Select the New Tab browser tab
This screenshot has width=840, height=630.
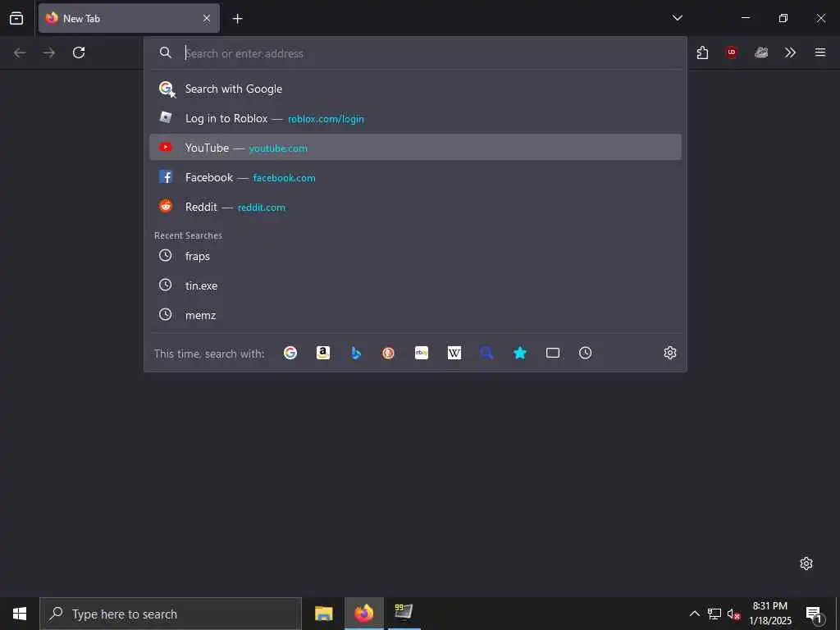point(129,18)
